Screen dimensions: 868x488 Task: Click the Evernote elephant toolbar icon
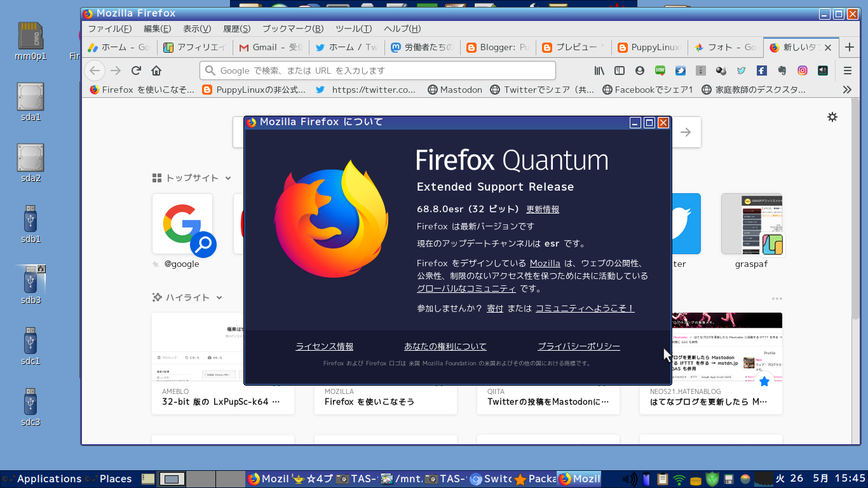point(782,71)
